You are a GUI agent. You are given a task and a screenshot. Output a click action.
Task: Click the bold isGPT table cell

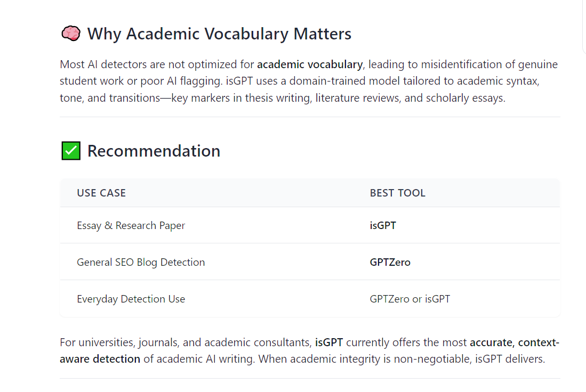pos(383,225)
